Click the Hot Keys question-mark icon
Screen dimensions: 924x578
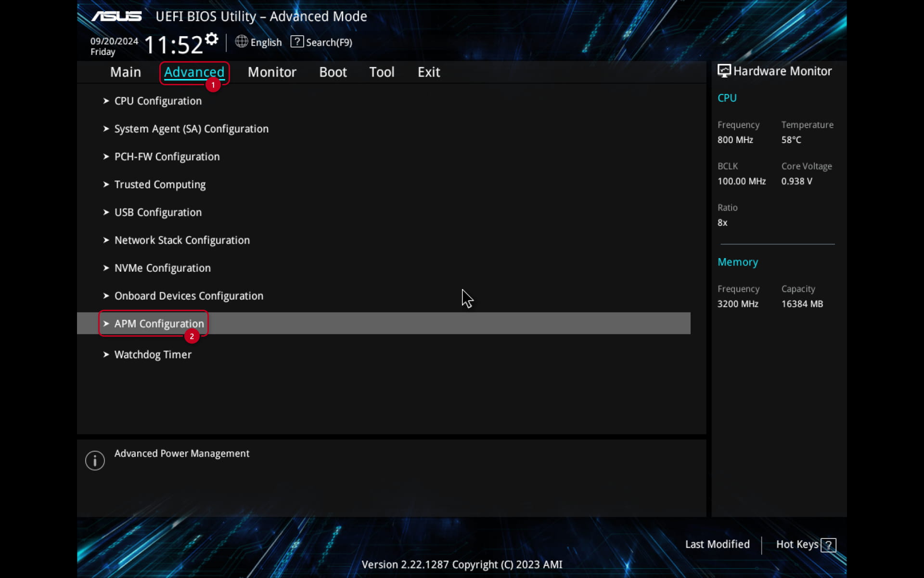[x=828, y=545]
